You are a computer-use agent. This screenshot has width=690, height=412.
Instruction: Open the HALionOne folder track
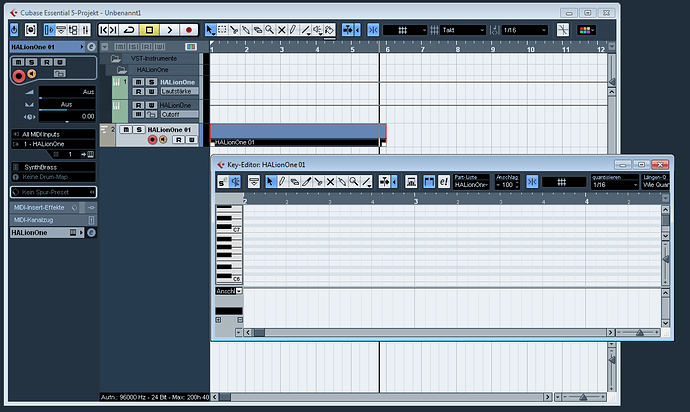tap(121, 70)
